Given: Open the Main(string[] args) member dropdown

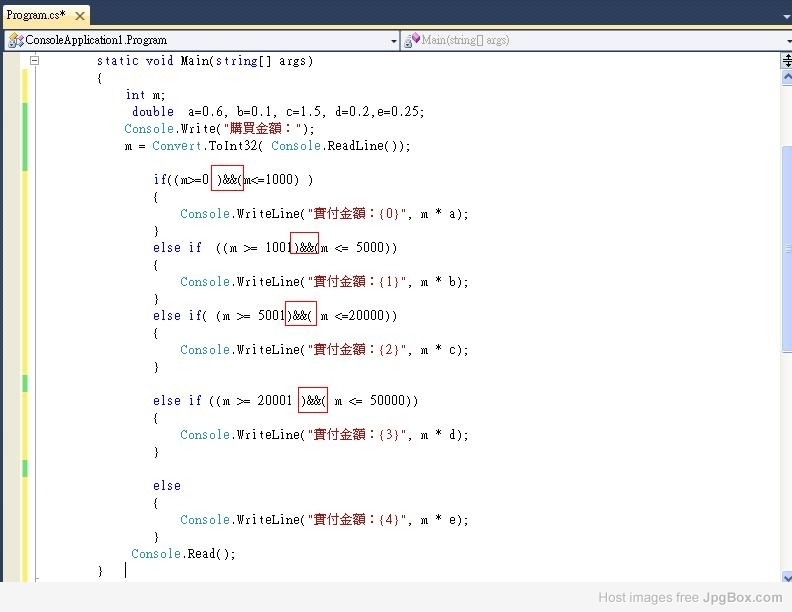Looking at the screenshot, I should tap(785, 41).
